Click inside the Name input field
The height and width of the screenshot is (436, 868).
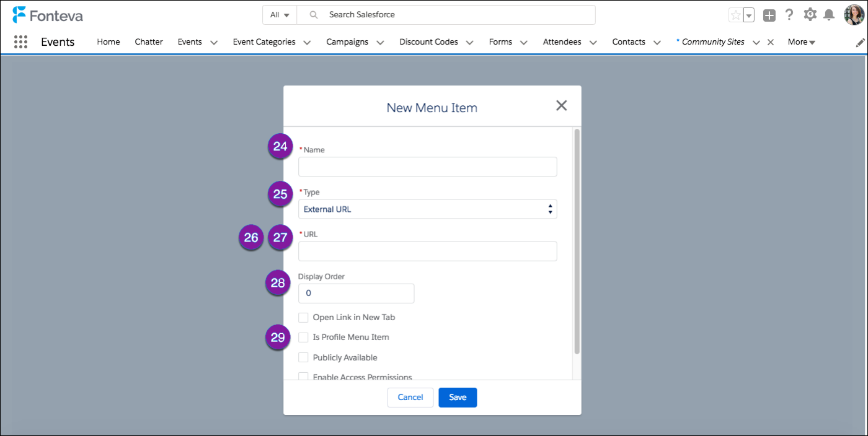point(427,166)
